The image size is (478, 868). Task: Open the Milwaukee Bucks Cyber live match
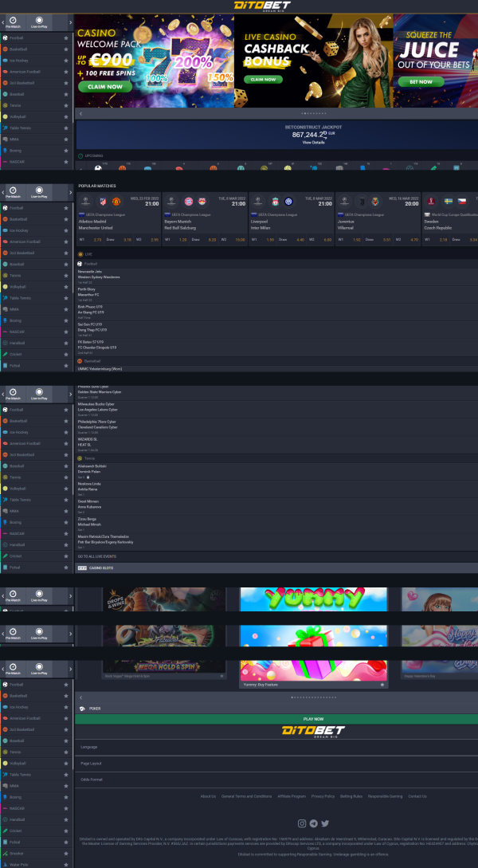click(x=276, y=409)
